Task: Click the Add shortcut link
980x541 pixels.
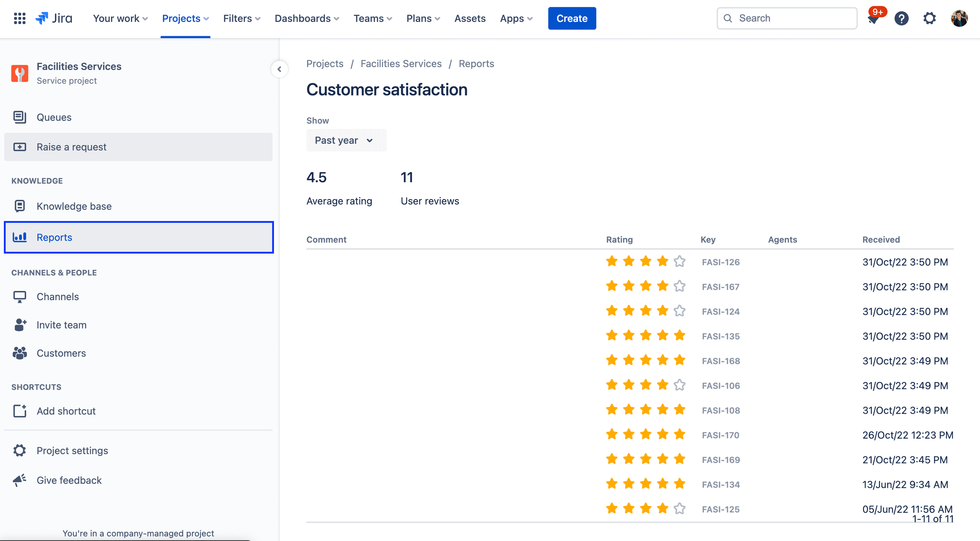Action: click(66, 411)
